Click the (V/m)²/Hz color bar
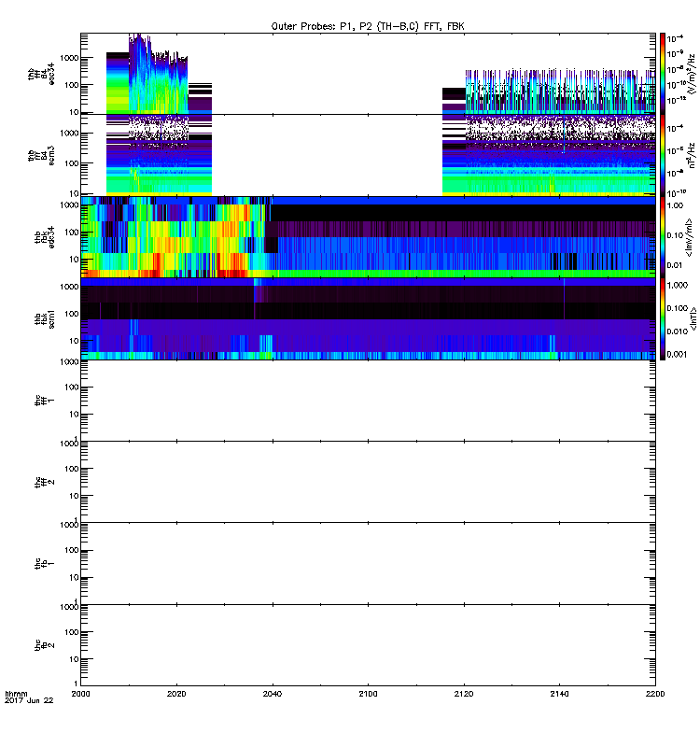The image size is (700, 747). point(663,74)
